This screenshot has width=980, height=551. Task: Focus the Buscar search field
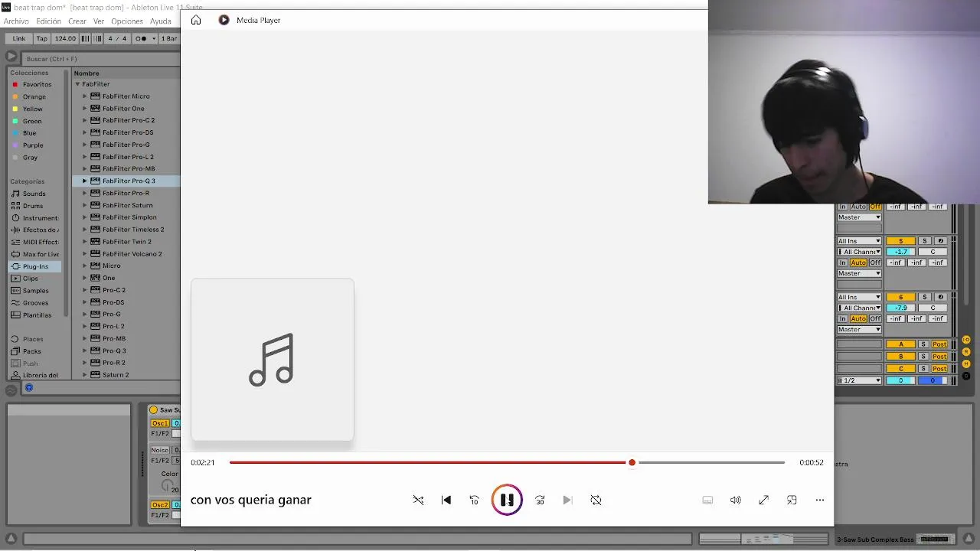point(100,58)
